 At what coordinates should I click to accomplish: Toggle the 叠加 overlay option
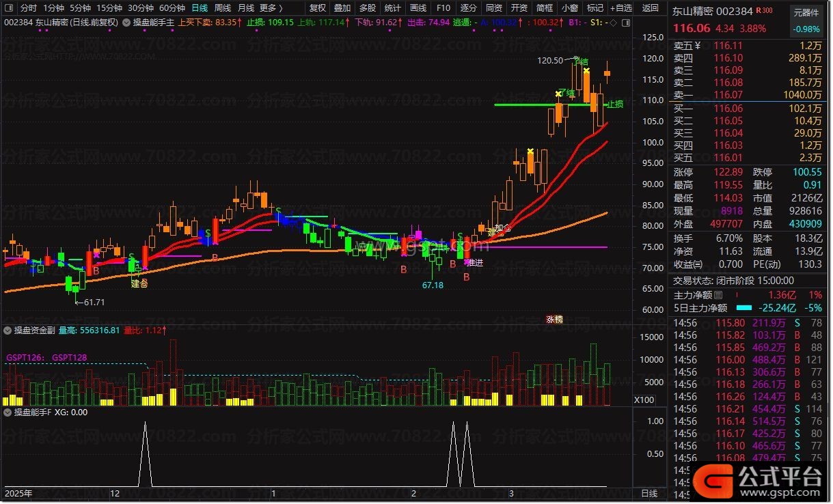point(342,8)
